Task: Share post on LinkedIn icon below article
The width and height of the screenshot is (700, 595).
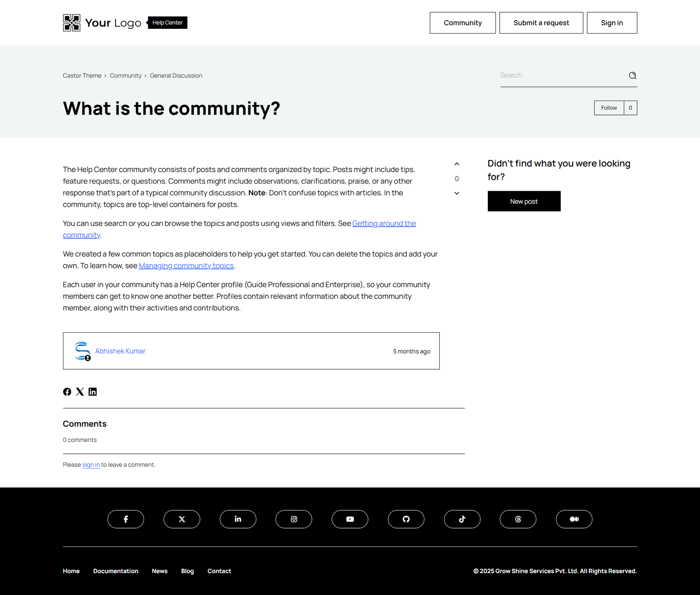Action: click(93, 392)
